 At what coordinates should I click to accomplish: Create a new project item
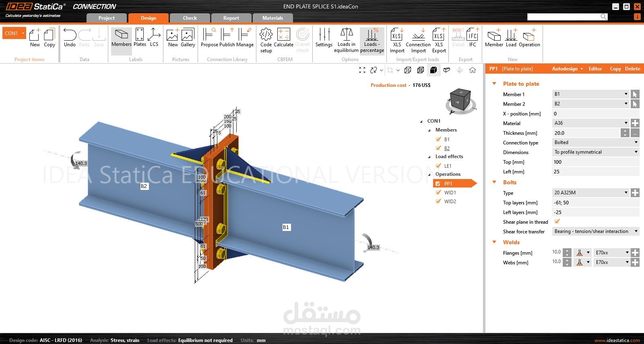click(x=35, y=38)
